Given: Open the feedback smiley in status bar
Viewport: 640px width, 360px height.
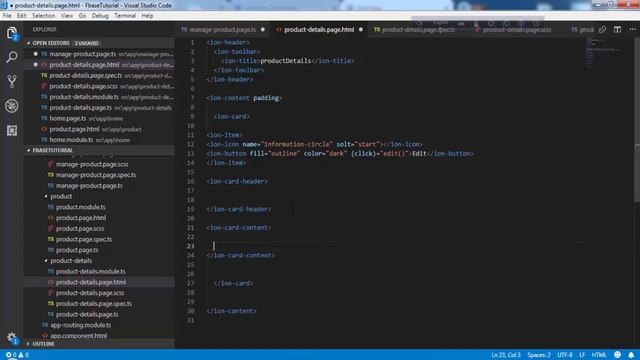Looking at the screenshot, I should (x=618, y=355).
